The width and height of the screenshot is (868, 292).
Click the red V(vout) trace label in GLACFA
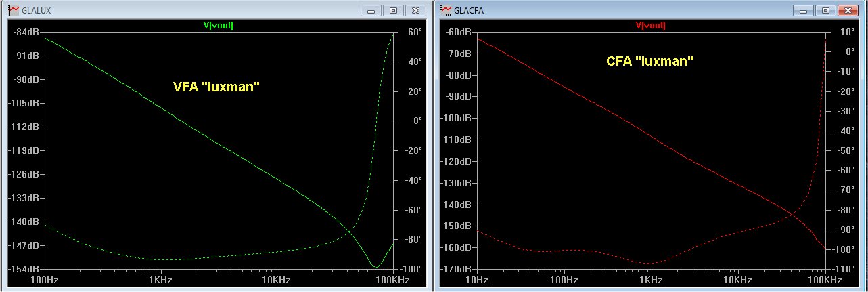(651, 26)
